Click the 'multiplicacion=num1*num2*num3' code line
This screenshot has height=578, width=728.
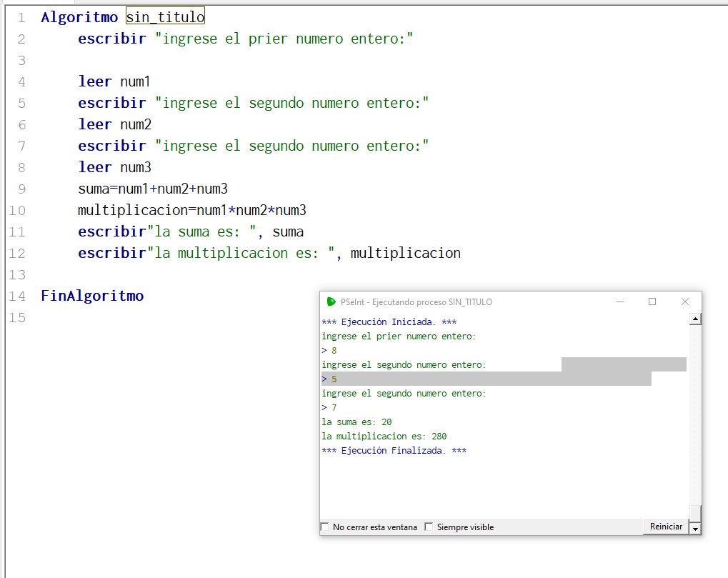click(x=191, y=210)
